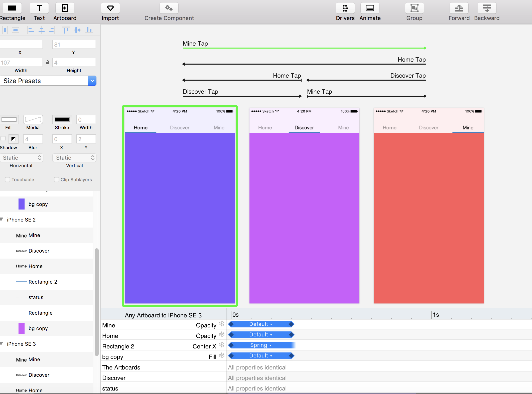Open the Fill color swatch
532x394 pixels.
click(9, 119)
